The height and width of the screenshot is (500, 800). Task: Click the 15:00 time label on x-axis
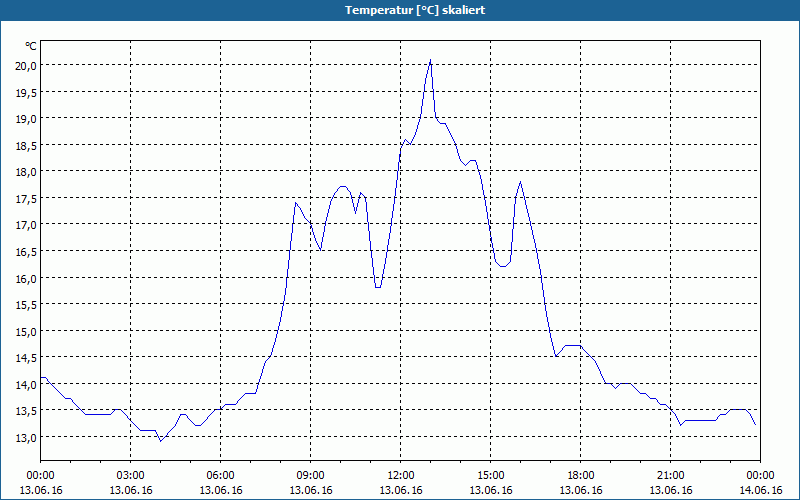[x=491, y=476]
